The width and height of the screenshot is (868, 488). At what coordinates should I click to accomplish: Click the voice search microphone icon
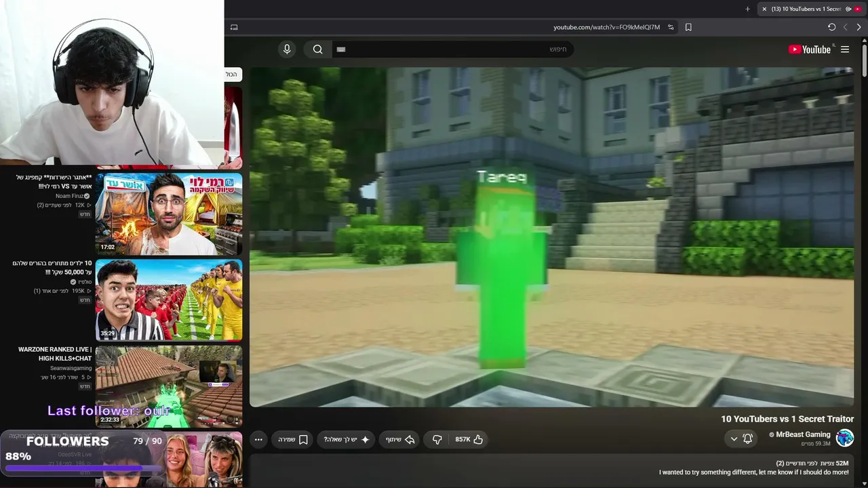[x=287, y=49]
